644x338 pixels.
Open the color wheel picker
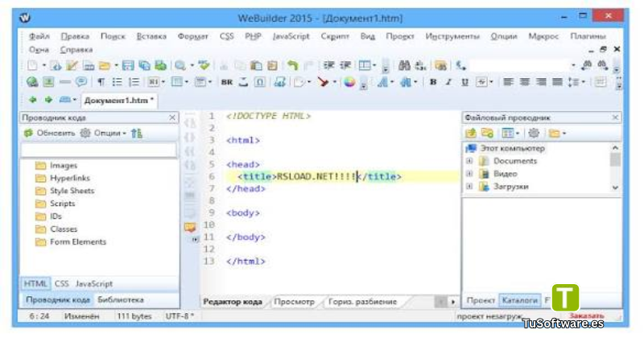coord(349,82)
